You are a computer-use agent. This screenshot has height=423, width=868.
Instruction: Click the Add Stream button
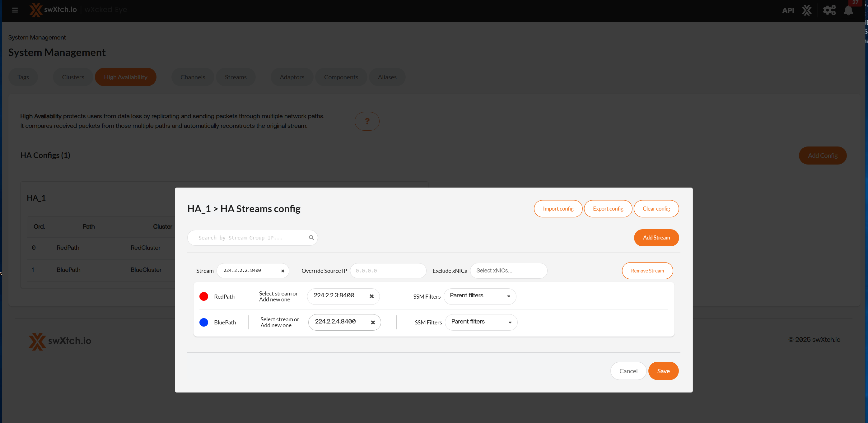(x=656, y=237)
